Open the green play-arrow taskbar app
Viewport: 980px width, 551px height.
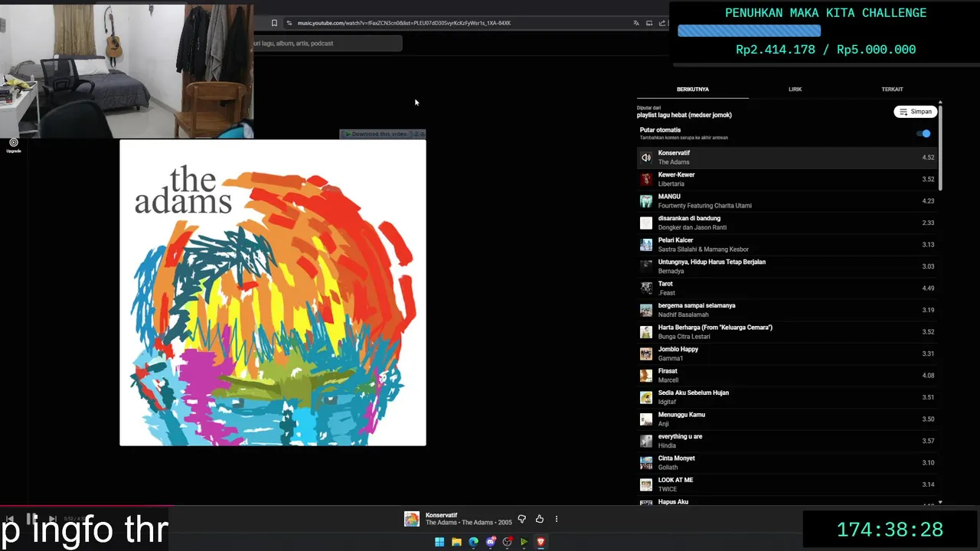click(x=524, y=542)
